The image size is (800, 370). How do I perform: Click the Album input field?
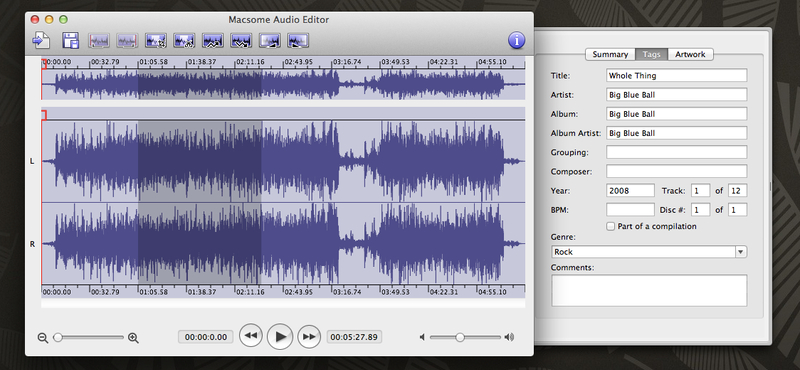click(677, 114)
